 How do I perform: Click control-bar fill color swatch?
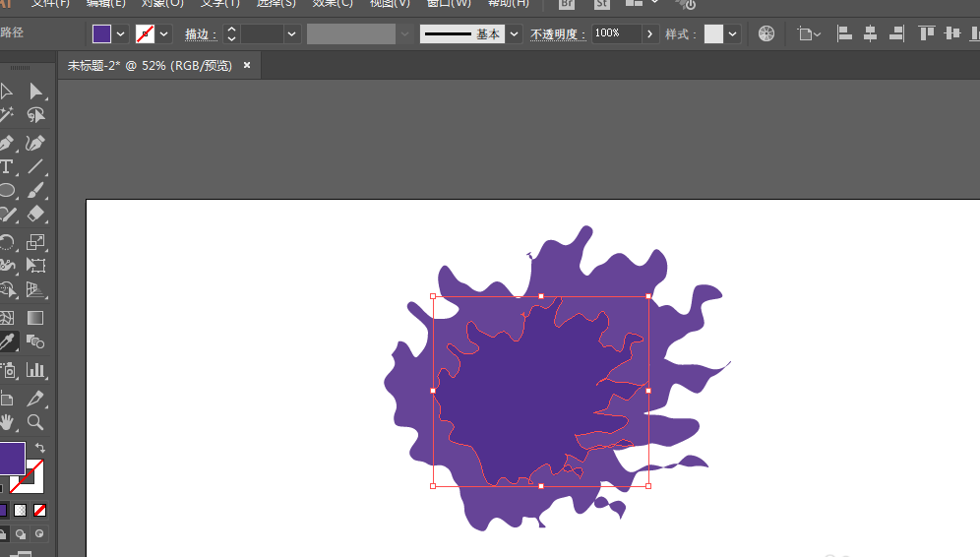click(102, 33)
